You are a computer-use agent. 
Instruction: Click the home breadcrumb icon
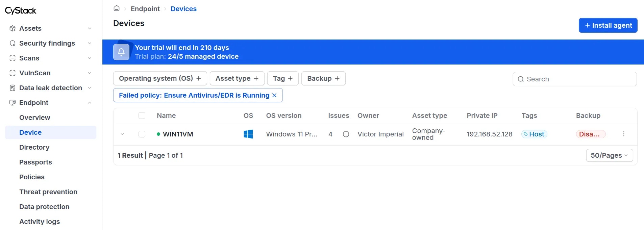(x=117, y=8)
